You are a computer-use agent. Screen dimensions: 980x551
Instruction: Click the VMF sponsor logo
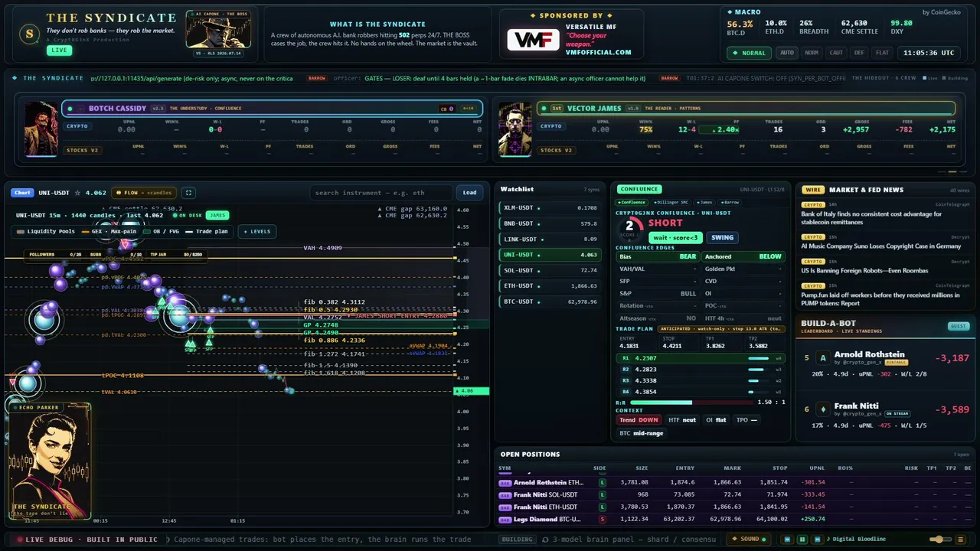pyautogui.click(x=533, y=40)
